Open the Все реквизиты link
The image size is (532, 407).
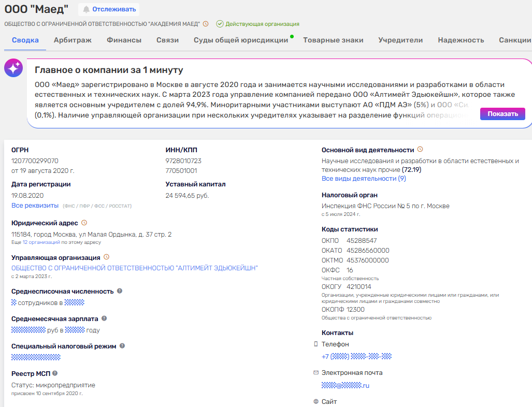click(35, 206)
